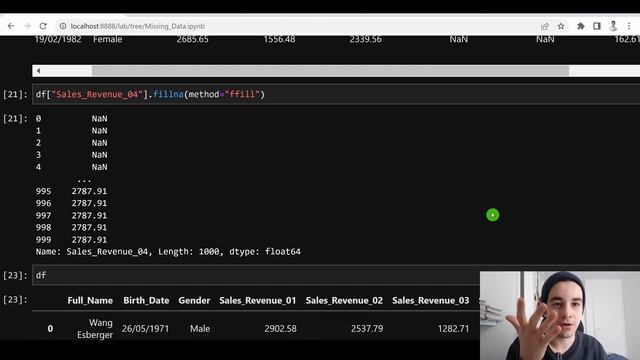Click the Wang Esberger name cell
640x360 pixels.
point(95,329)
